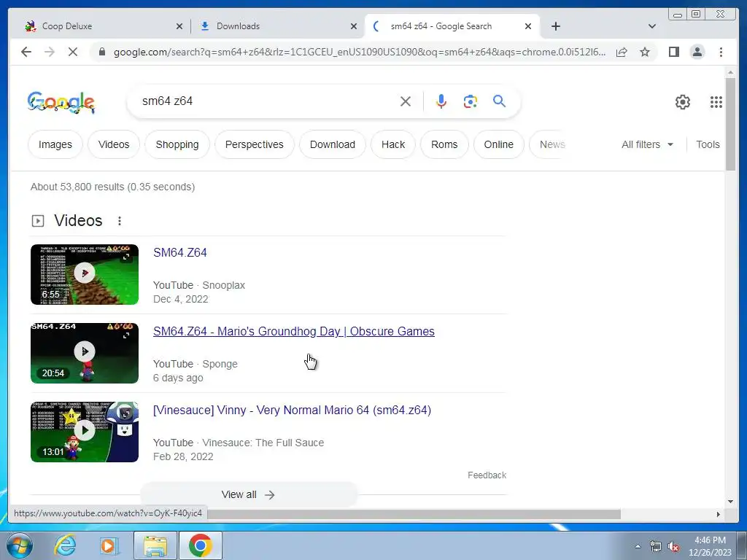Click the Google holiday logo
The height and width of the screenshot is (560, 747).
pyautogui.click(x=61, y=102)
